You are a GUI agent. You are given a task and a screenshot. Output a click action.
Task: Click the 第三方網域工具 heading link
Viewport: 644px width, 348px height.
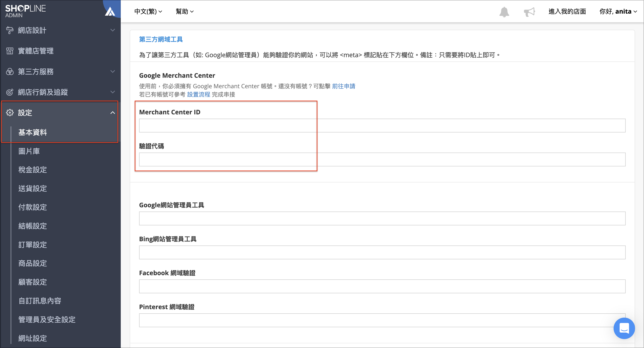pyautogui.click(x=161, y=40)
